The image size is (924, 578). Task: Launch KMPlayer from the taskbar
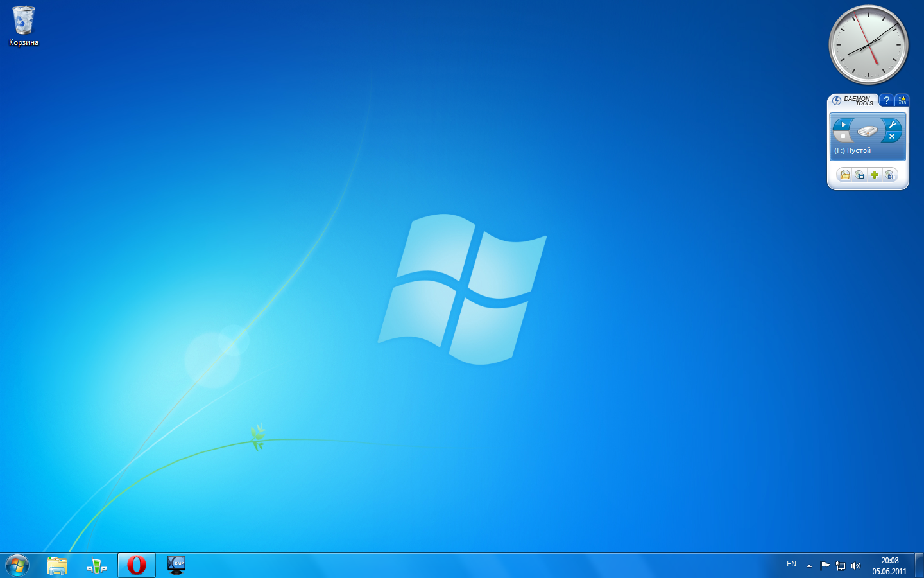[x=176, y=565]
